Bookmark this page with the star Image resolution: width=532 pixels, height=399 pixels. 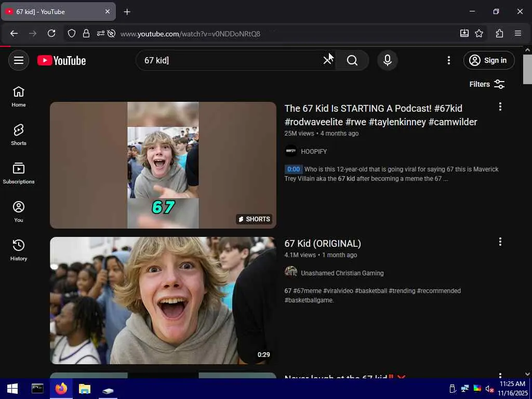coord(479,33)
